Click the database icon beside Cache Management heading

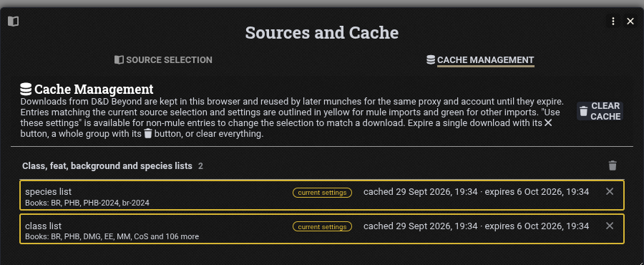pos(26,89)
